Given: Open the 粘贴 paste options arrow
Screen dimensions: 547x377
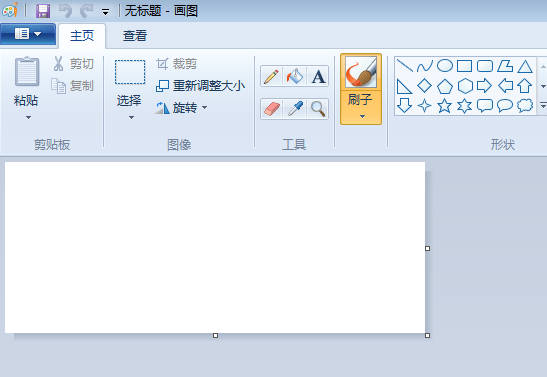Looking at the screenshot, I should (x=29, y=118).
